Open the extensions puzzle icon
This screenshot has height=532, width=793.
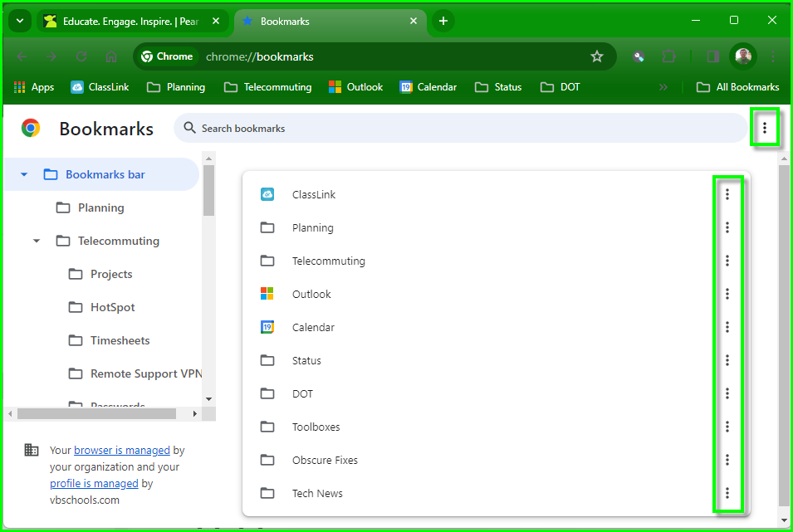pos(669,56)
